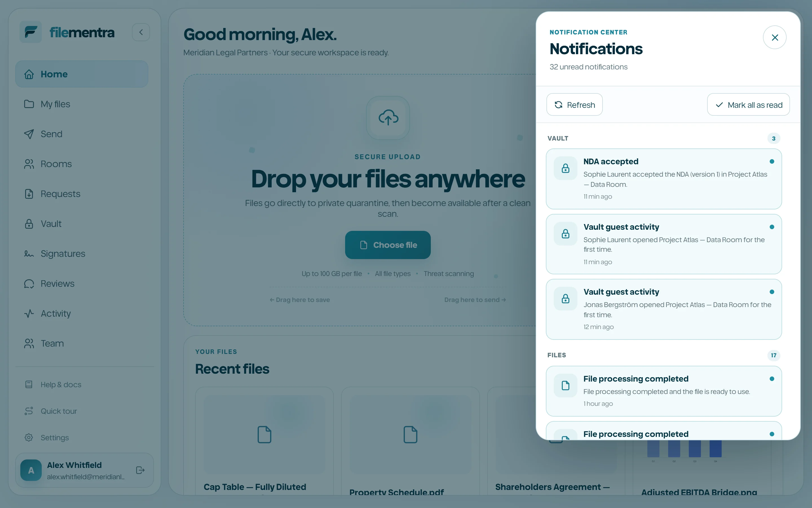Viewport: 812px width, 508px height.
Task: Click Alex Whitfield's avatar
Action: click(31, 470)
